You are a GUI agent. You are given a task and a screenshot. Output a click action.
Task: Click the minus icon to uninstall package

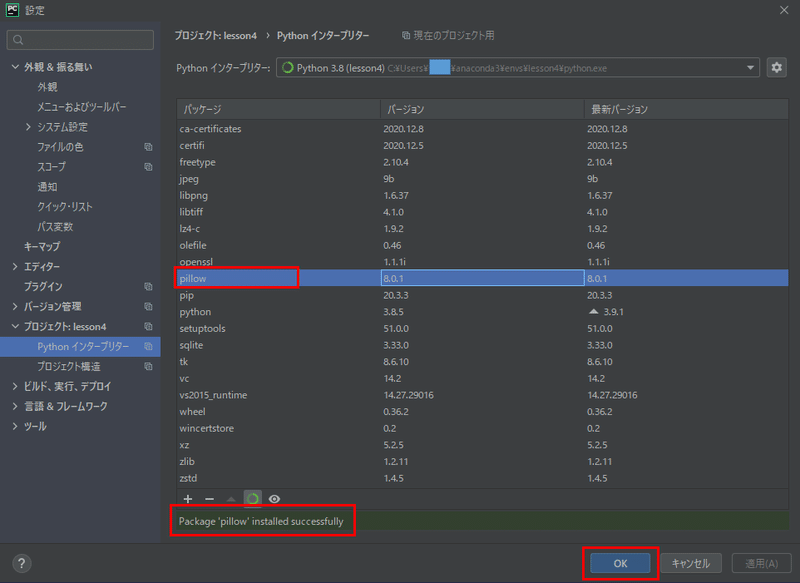click(209, 499)
